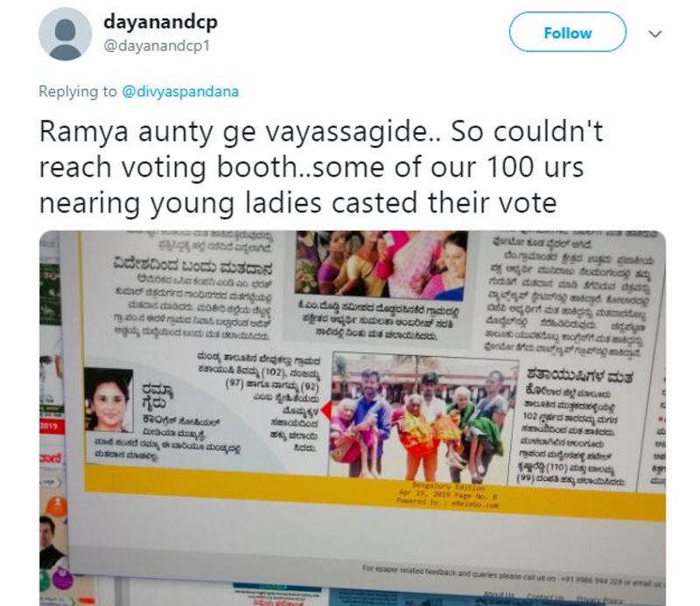Open the attached newspaper photo

tap(353, 418)
